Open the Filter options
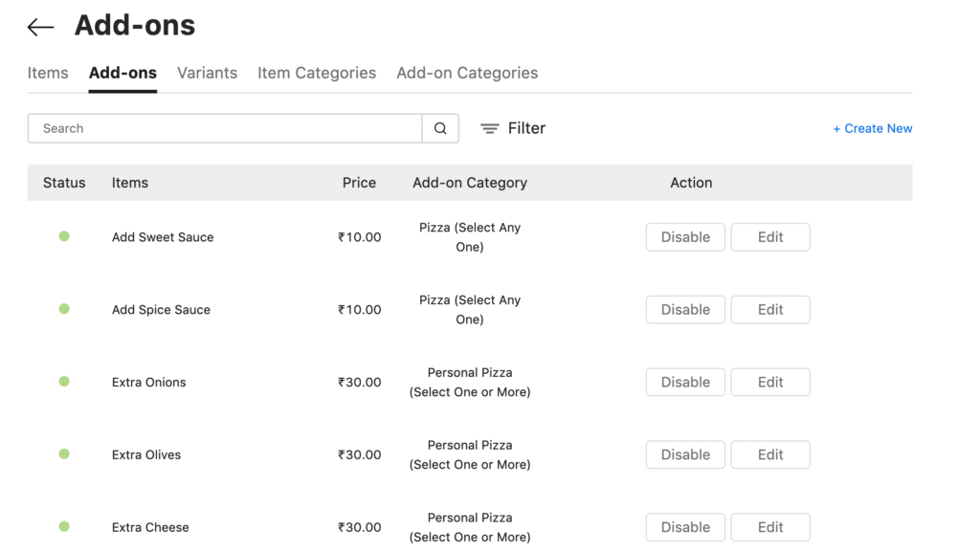The image size is (980, 552). pos(513,127)
